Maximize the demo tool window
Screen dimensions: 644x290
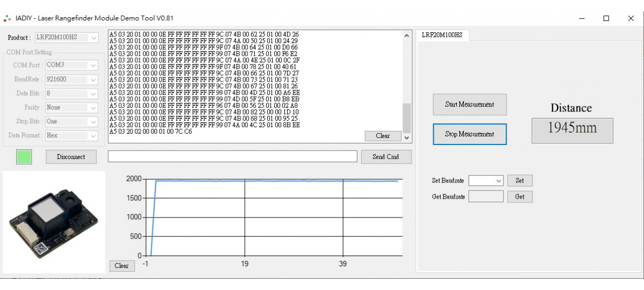[606, 18]
